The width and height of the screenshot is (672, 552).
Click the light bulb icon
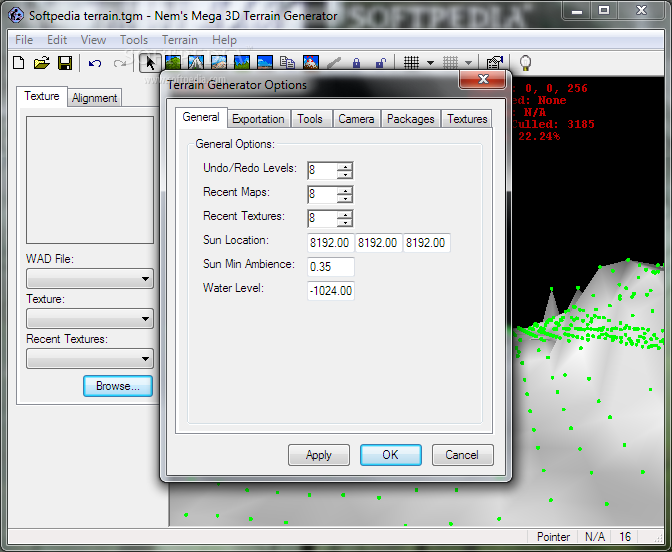pos(525,63)
